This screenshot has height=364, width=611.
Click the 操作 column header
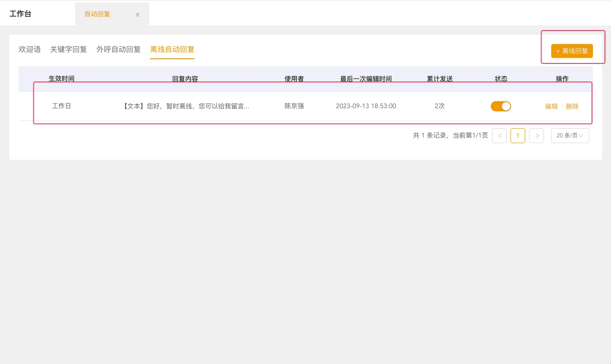click(x=562, y=79)
